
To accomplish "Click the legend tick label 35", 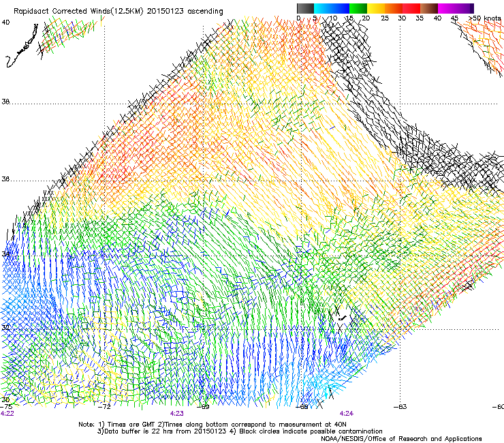I will [420, 18].
